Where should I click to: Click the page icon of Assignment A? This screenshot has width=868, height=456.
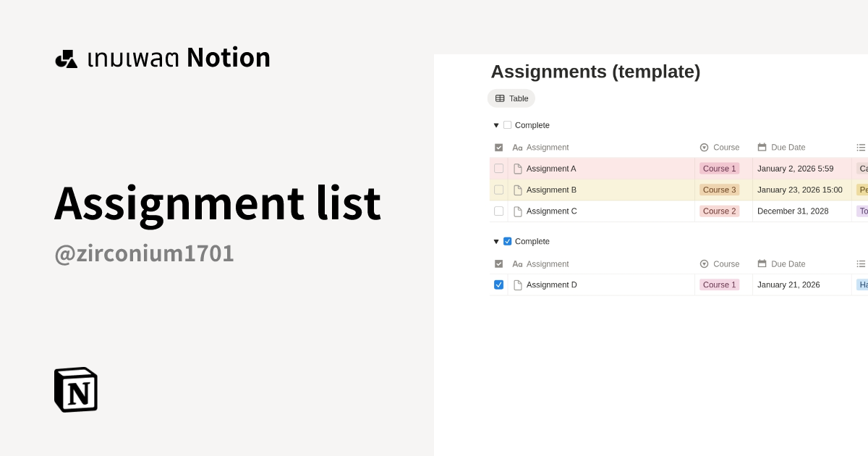(x=518, y=169)
